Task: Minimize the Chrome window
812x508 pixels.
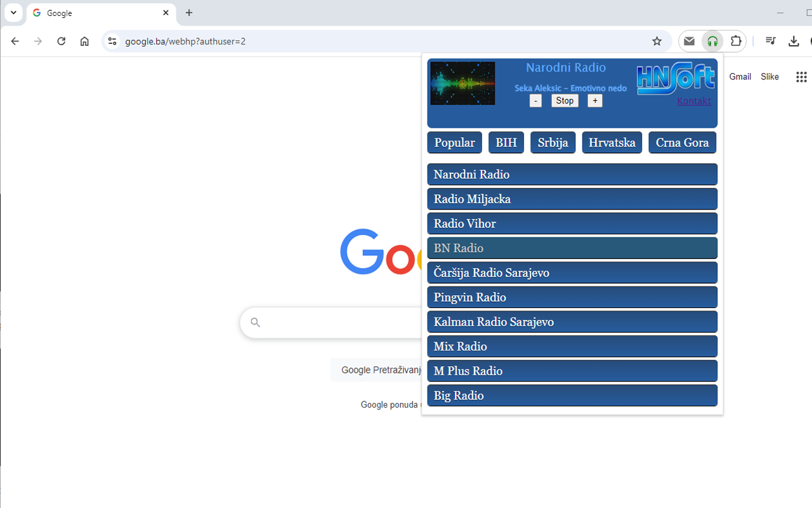Action: pos(780,13)
